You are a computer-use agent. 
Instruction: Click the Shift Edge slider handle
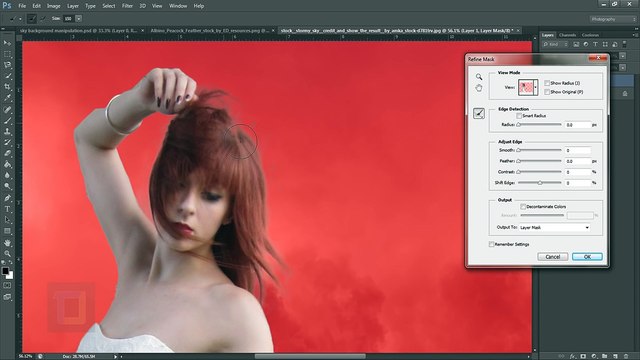(540, 183)
